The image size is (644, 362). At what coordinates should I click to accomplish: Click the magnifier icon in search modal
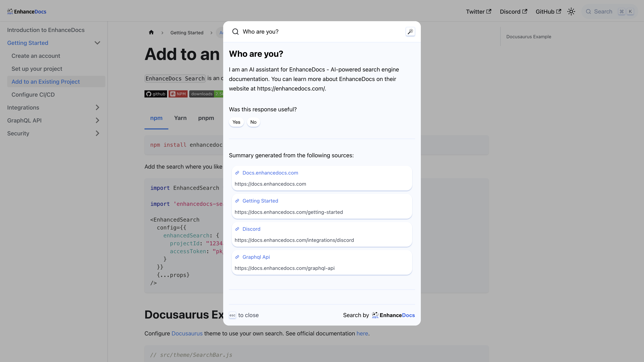235,32
